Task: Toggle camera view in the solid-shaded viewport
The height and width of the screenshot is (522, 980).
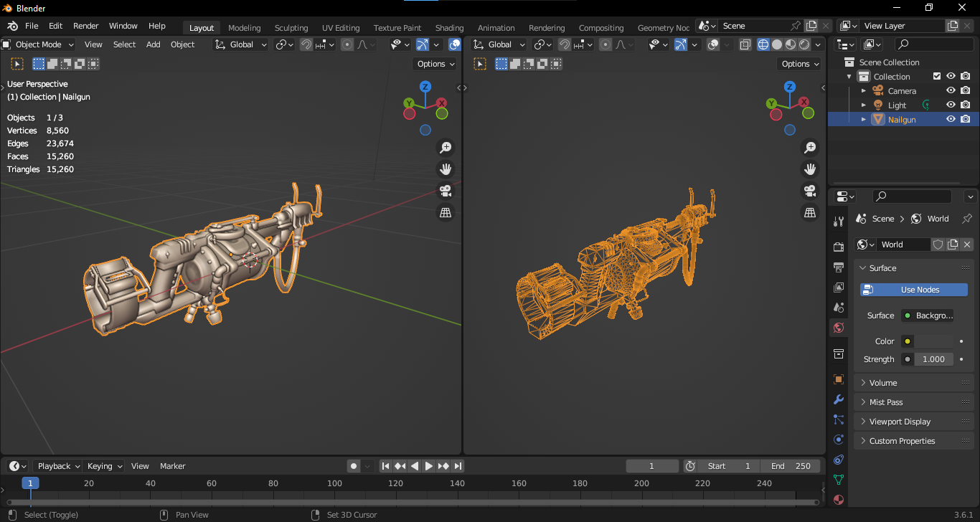Action: [x=446, y=191]
